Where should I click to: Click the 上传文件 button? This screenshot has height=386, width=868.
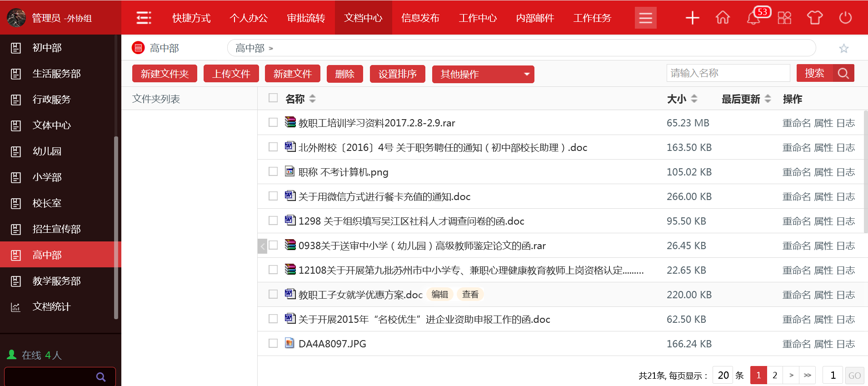click(x=231, y=74)
